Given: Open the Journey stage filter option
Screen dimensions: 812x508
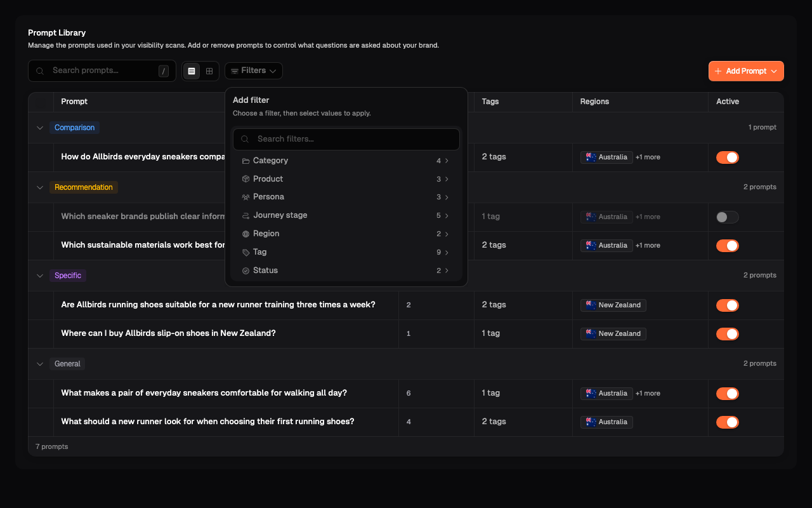Looking at the screenshot, I should pyautogui.click(x=346, y=216).
